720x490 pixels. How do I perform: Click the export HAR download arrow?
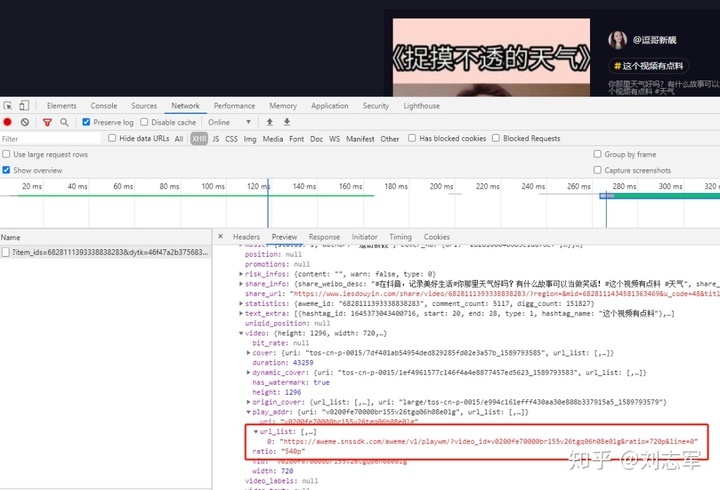coord(287,122)
